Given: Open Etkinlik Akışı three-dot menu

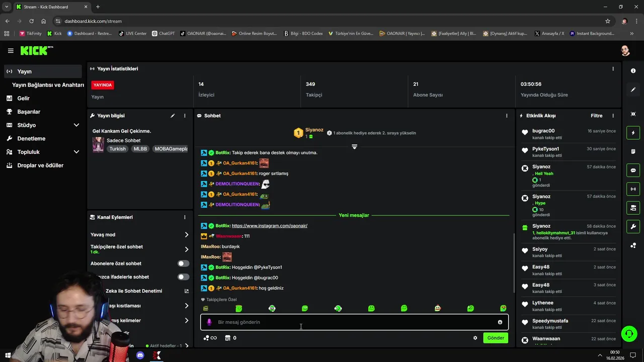Looking at the screenshot, I should click(613, 116).
